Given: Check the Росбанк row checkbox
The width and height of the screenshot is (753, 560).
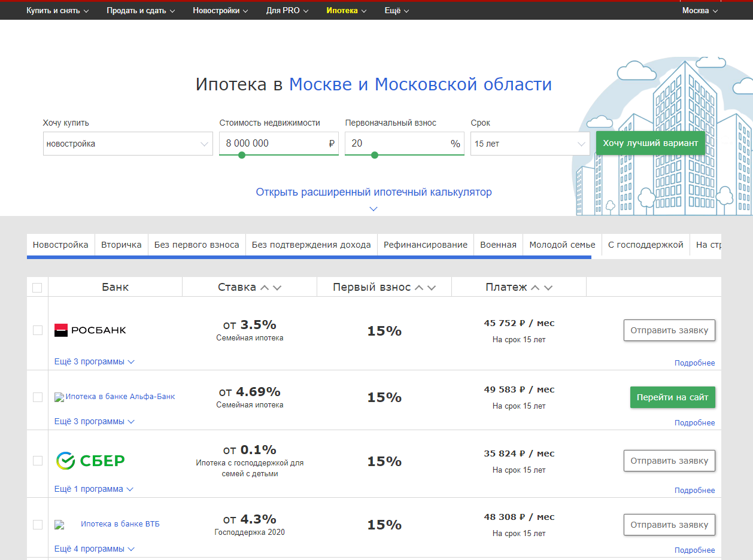Looking at the screenshot, I should (38, 330).
